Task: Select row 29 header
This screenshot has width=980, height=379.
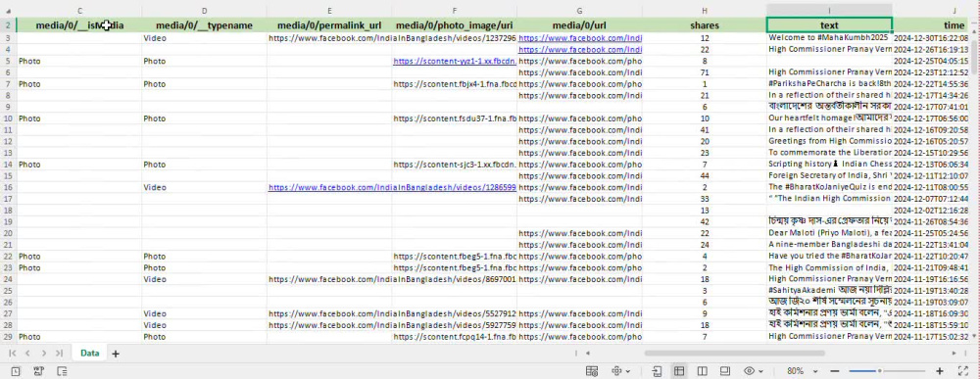Action: [8, 337]
